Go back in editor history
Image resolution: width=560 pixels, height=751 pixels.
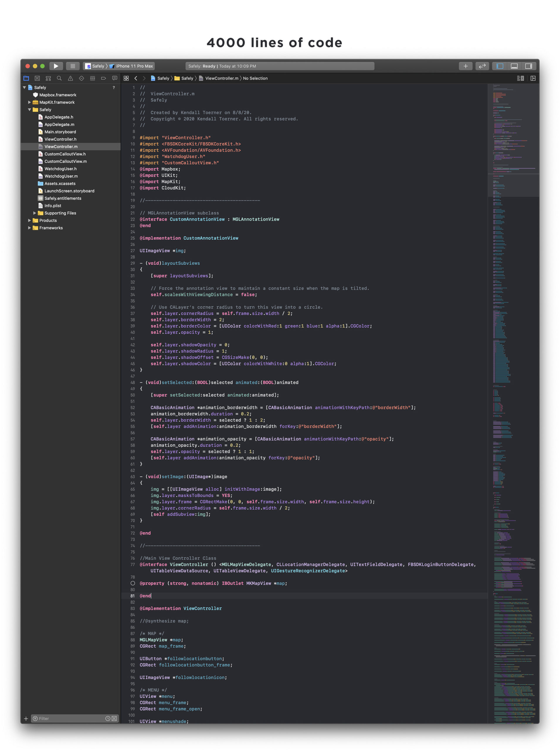coord(136,78)
